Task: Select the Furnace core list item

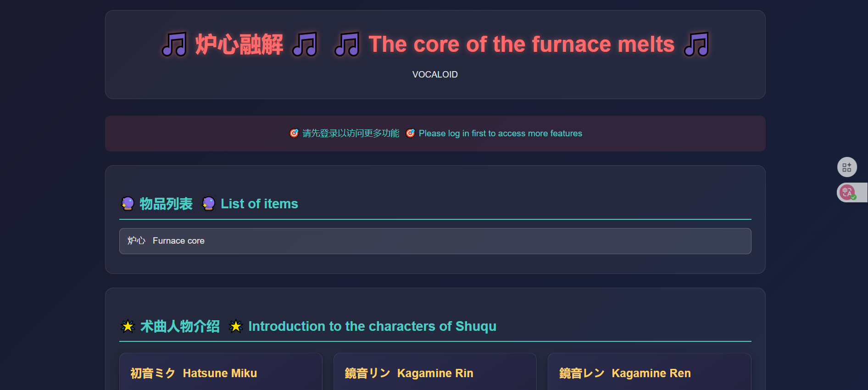Action: coord(435,241)
